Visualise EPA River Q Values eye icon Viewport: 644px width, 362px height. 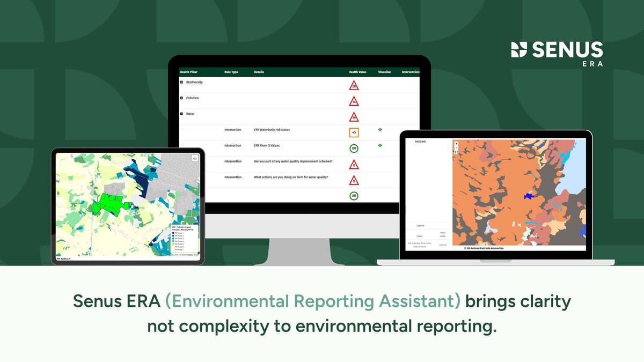click(380, 145)
